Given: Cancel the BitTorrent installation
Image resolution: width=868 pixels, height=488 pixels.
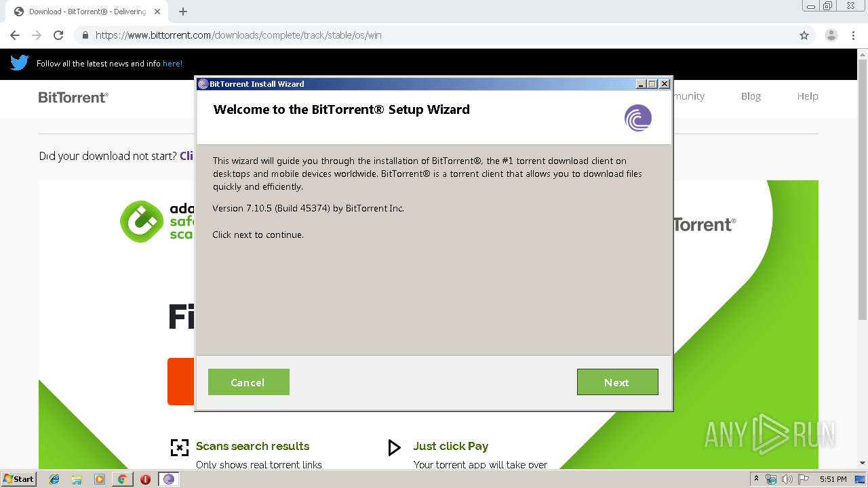Looking at the screenshot, I should tap(248, 382).
